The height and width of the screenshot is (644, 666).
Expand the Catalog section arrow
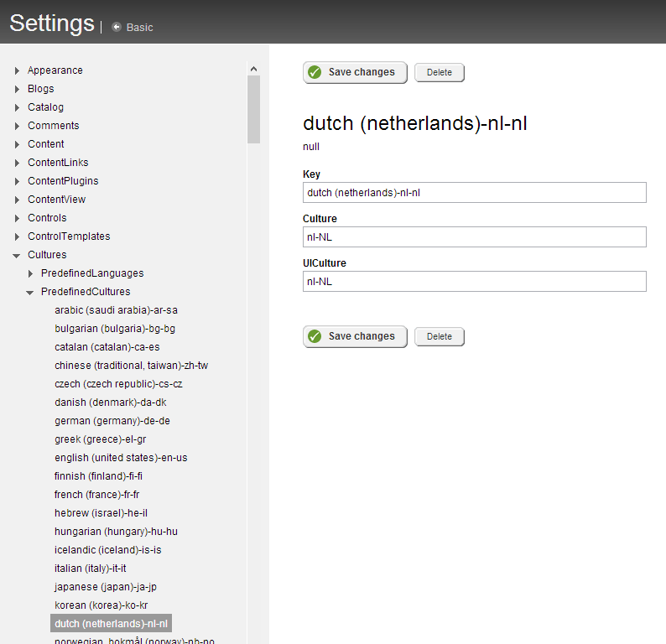[17, 107]
